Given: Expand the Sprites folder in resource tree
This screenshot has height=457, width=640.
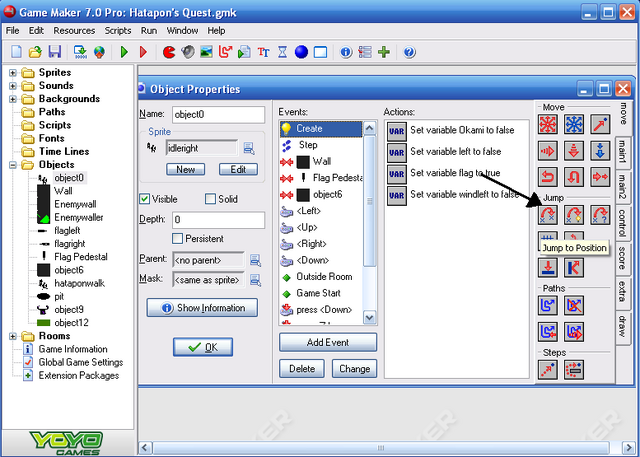Looking at the screenshot, I should coord(13,73).
